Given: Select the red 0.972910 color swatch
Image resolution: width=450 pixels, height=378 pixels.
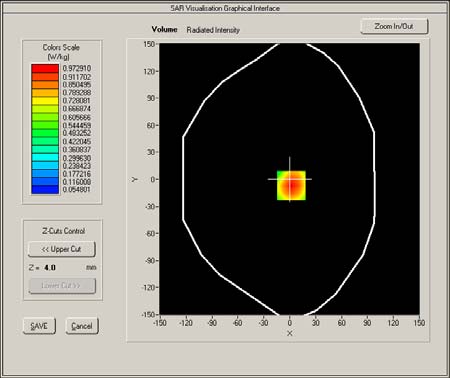Looking at the screenshot, I should [45, 69].
